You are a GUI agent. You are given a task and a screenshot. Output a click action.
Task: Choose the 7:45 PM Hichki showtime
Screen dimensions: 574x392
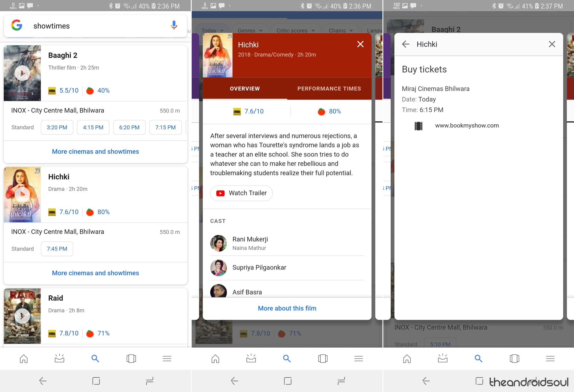tap(57, 249)
